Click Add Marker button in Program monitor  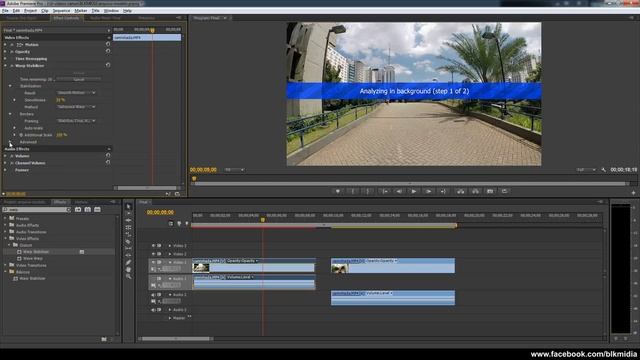[x=338, y=191]
